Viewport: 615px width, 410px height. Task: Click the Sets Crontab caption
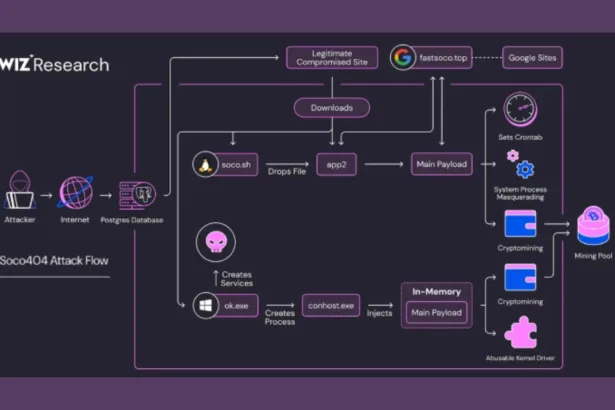coord(520,137)
